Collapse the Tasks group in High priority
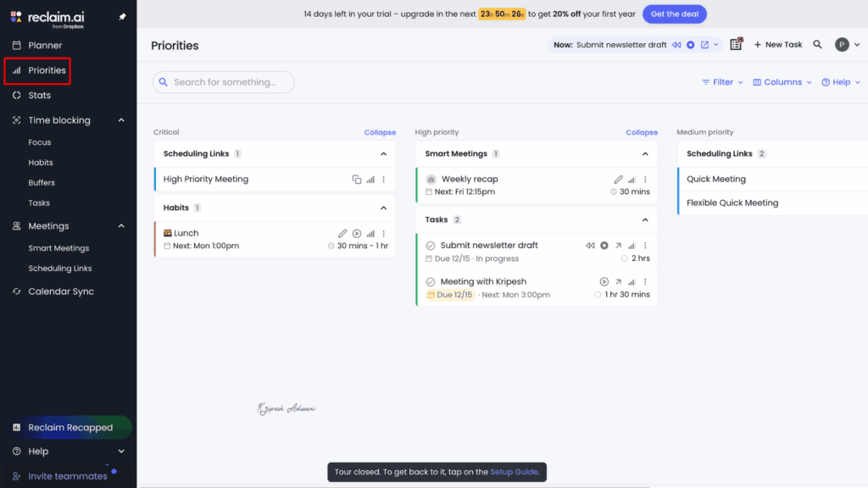Viewport: 868px width, 488px height. tap(645, 220)
